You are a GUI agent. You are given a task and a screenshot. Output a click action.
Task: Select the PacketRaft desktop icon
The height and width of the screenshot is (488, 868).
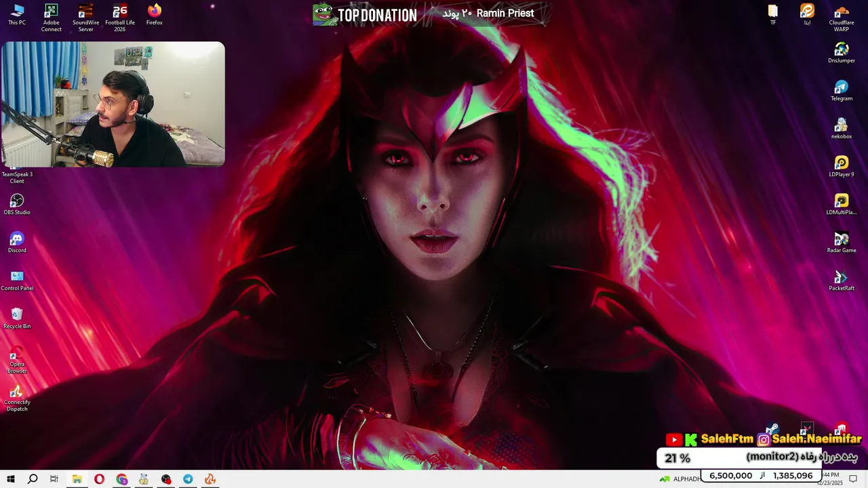[x=842, y=281]
